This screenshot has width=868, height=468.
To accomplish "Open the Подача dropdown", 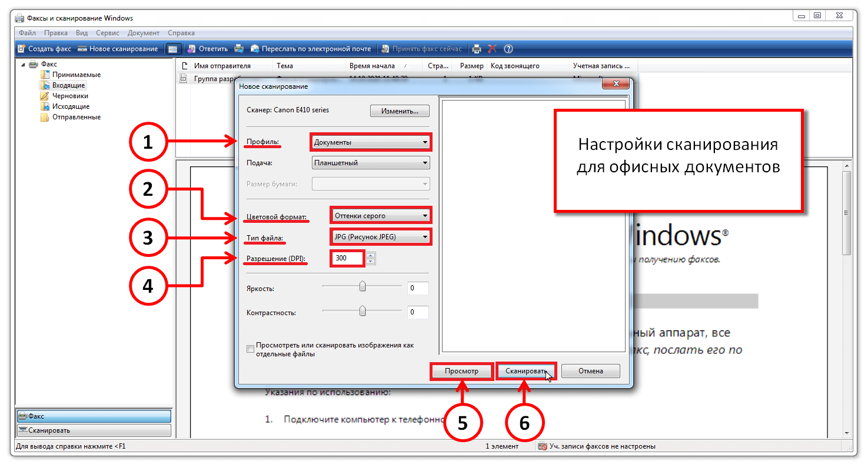I will point(371,163).
